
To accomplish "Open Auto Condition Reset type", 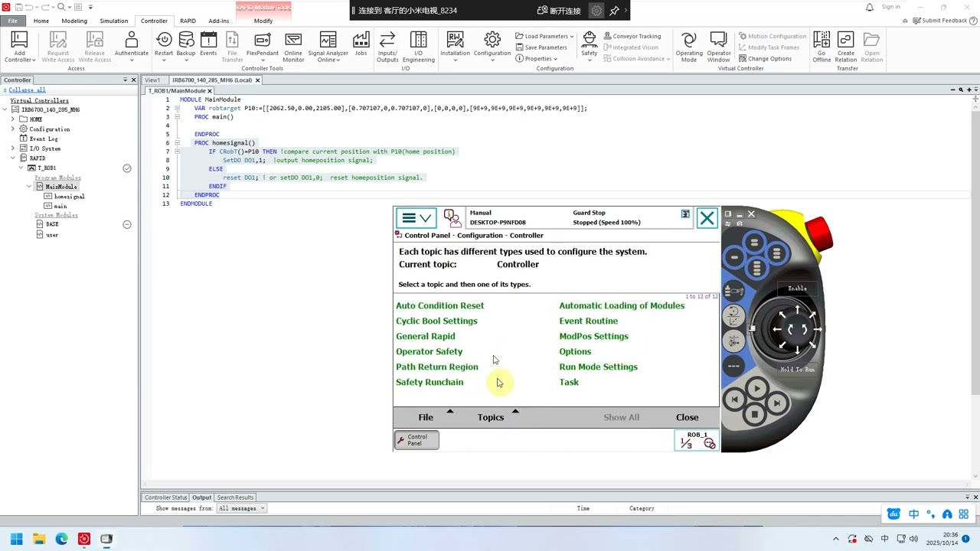I will (439, 305).
